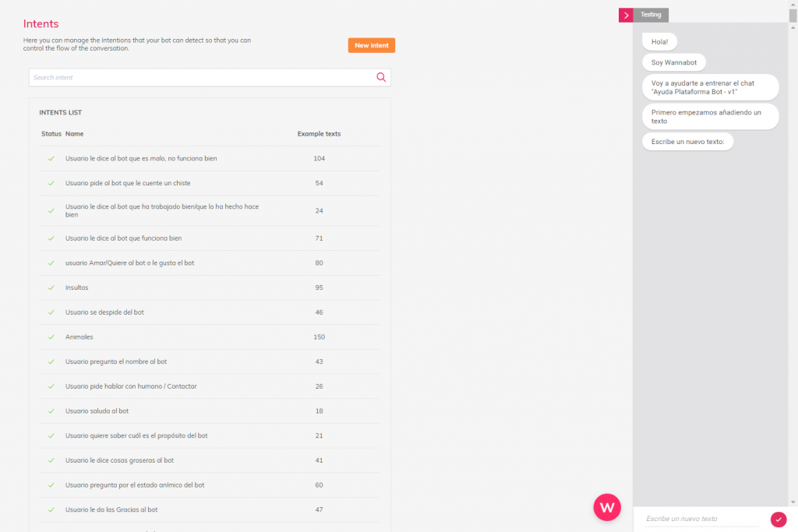Open intent 'Usuario pide hablar con humano / Contactar'
Screen dimensions: 798x532
point(131,386)
